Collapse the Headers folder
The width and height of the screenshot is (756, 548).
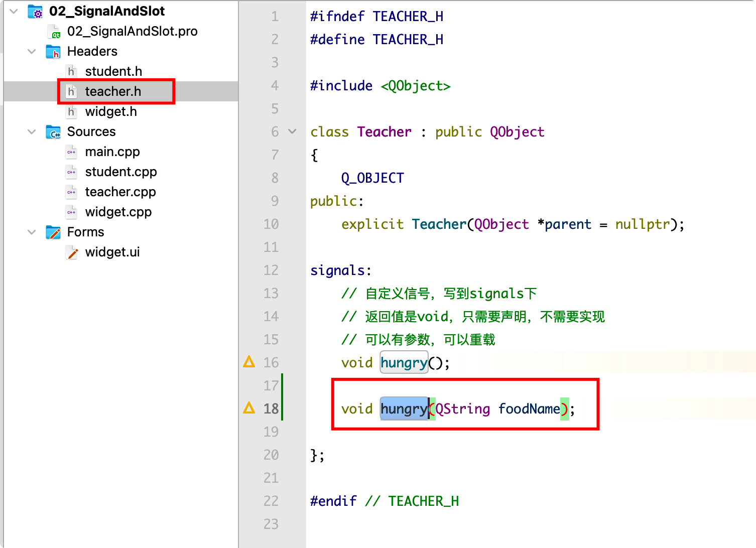(x=31, y=51)
